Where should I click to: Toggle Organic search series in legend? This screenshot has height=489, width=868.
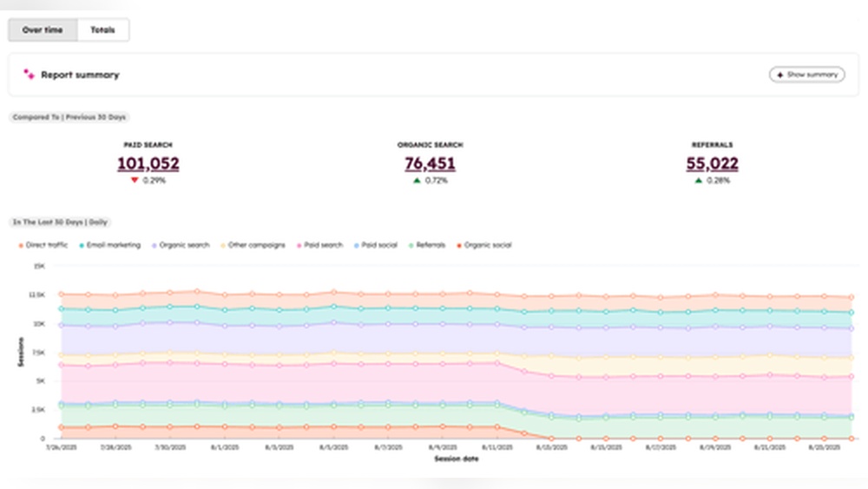click(x=184, y=246)
